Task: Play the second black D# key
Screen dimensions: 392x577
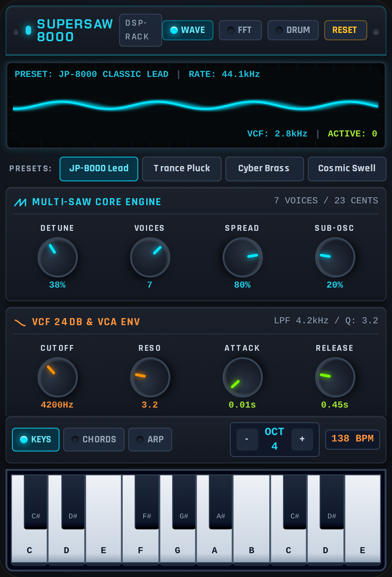Action: click(332, 502)
